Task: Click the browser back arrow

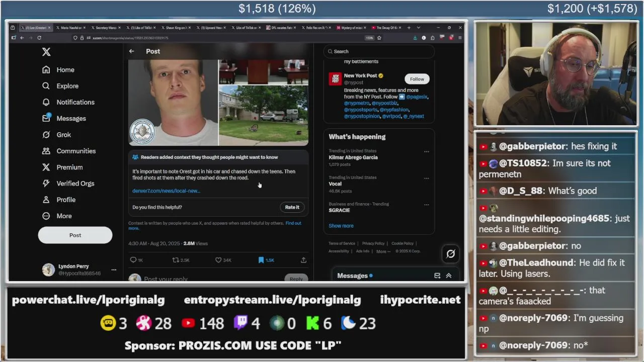Action: [22, 38]
